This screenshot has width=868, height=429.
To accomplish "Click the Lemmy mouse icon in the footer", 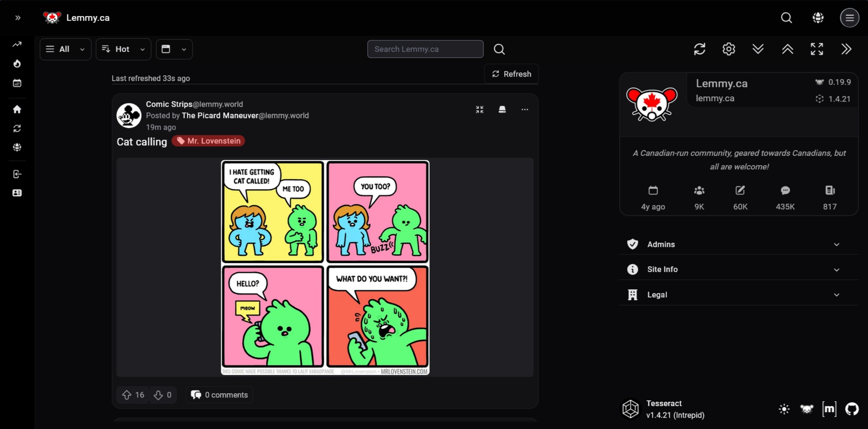I will point(807,409).
